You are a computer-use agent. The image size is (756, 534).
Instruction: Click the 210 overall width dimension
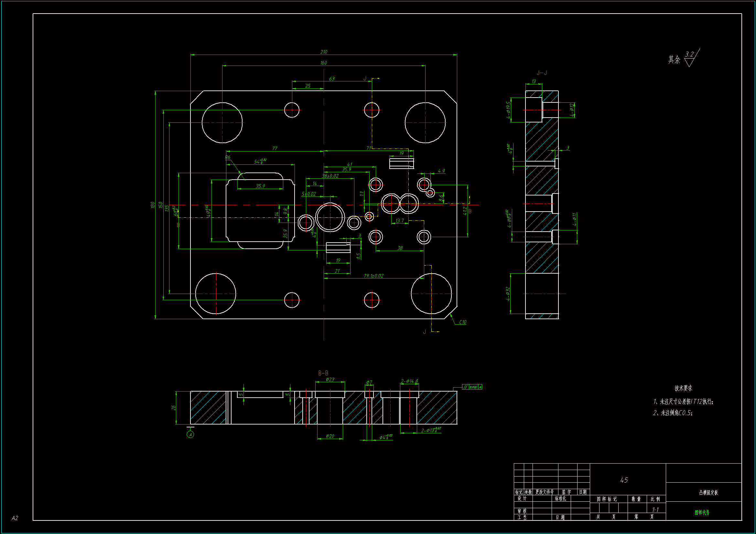tap(324, 52)
